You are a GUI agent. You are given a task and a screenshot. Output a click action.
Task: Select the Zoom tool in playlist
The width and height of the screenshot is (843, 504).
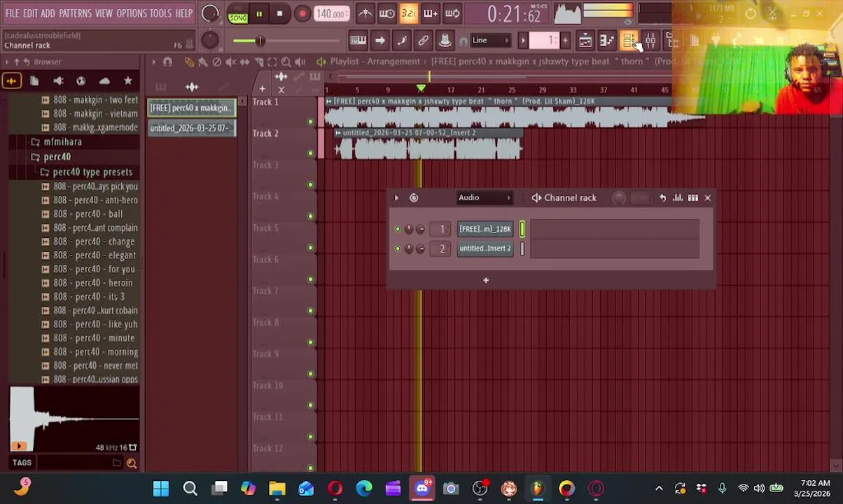[286, 62]
